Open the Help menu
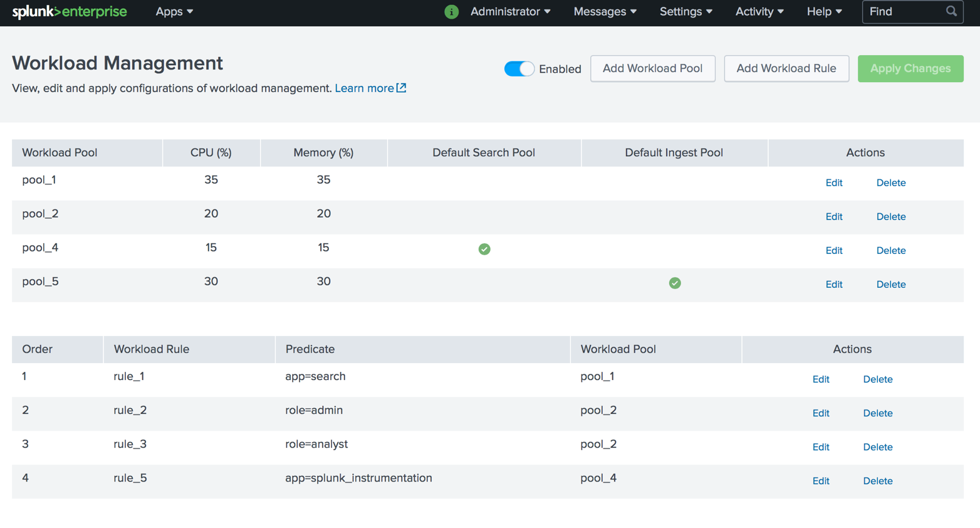The width and height of the screenshot is (980, 528). point(823,11)
